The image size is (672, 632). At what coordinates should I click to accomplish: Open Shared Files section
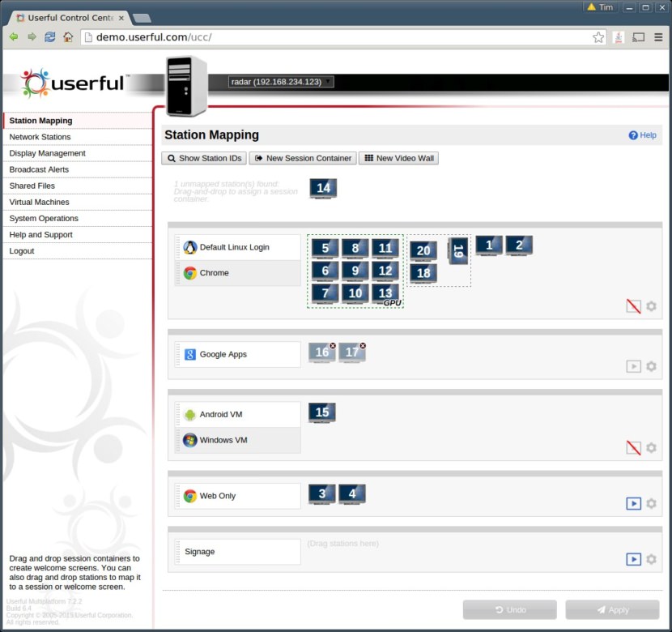click(x=78, y=186)
